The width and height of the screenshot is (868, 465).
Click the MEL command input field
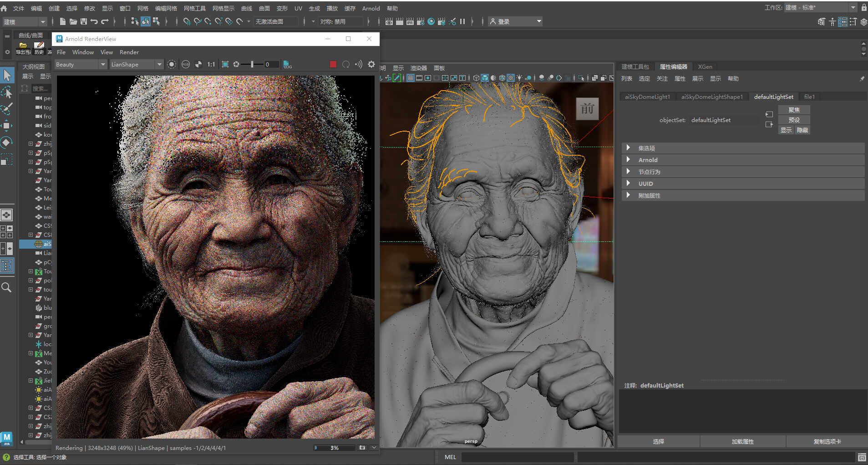click(x=517, y=457)
